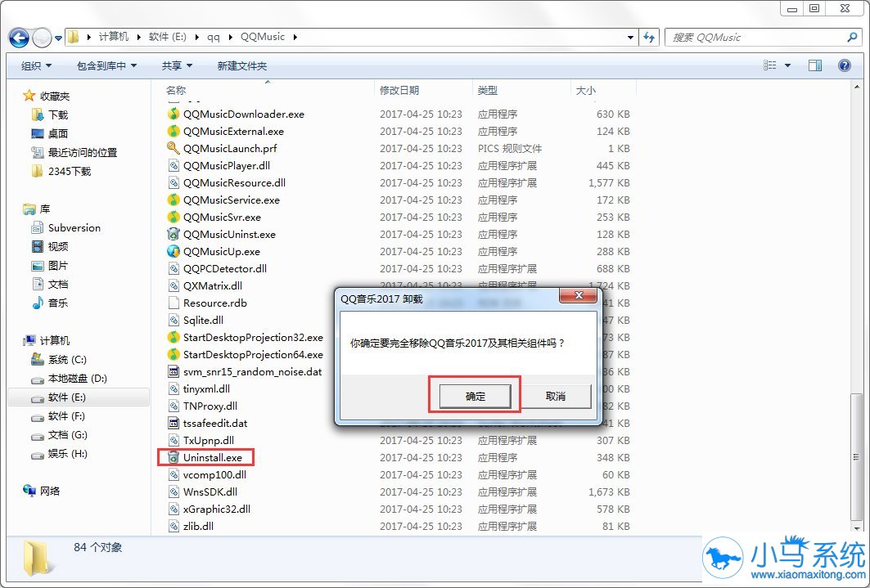Open the 包含到库中 menu

(x=106, y=66)
